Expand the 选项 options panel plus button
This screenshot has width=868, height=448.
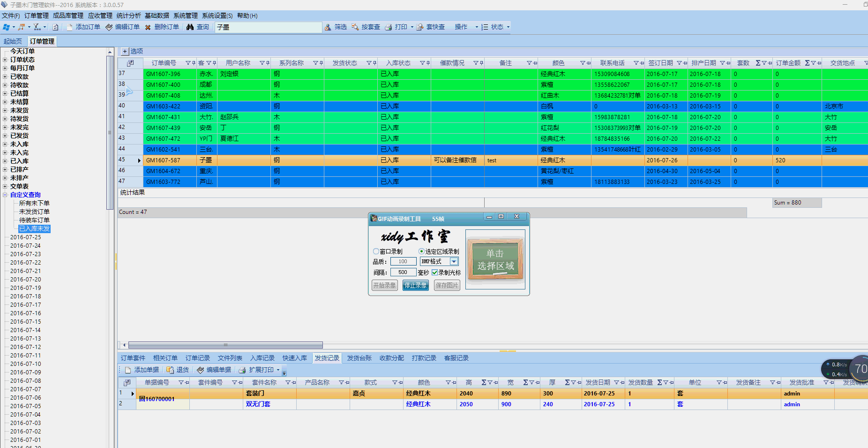point(125,52)
